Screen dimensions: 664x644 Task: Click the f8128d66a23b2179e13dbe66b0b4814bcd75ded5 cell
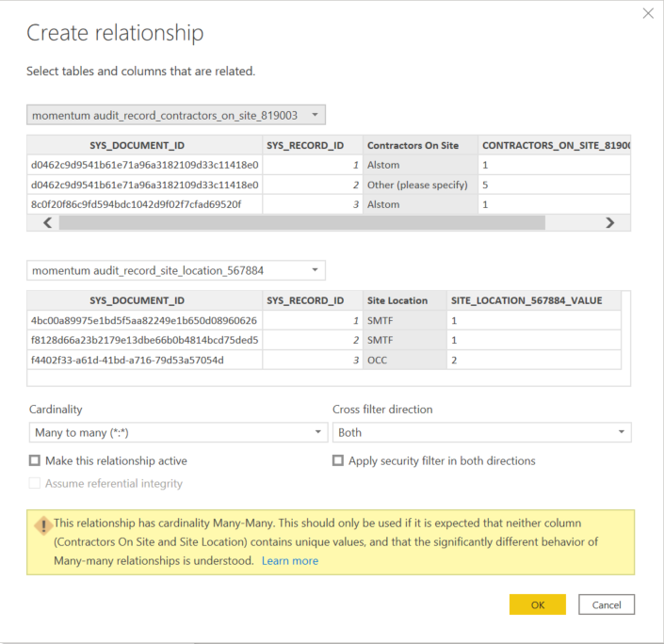(x=144, y=340)
